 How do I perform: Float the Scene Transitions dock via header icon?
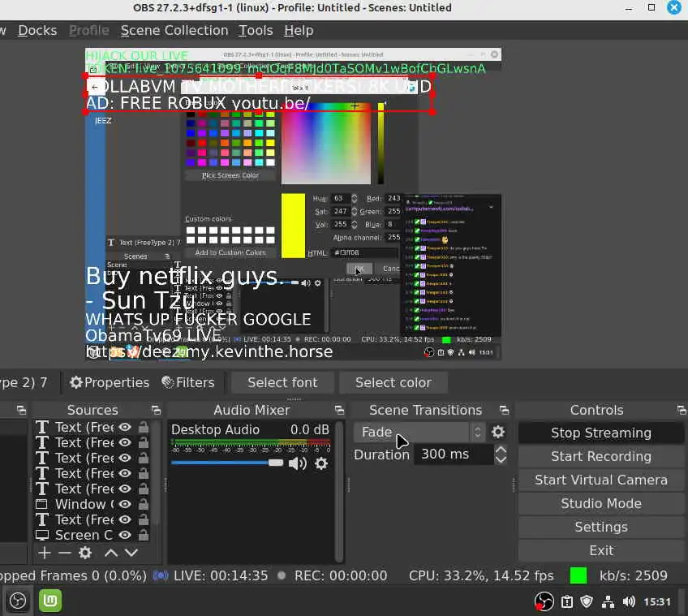[504, 410]
